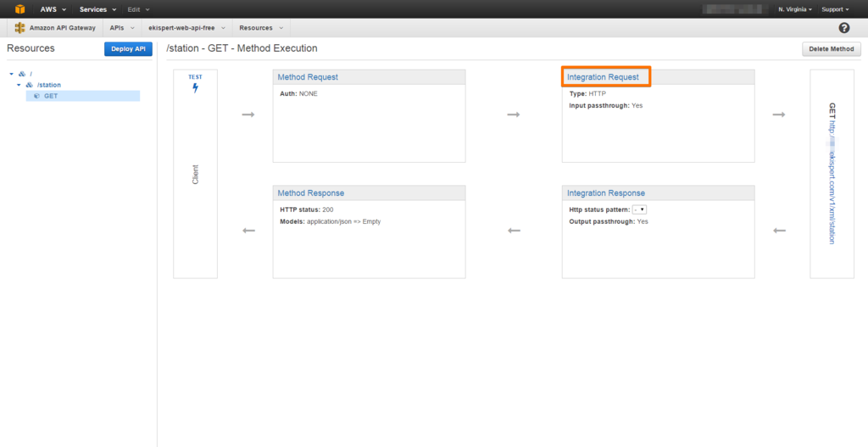
Task: Click the Deploy API button
Action: 128,49
